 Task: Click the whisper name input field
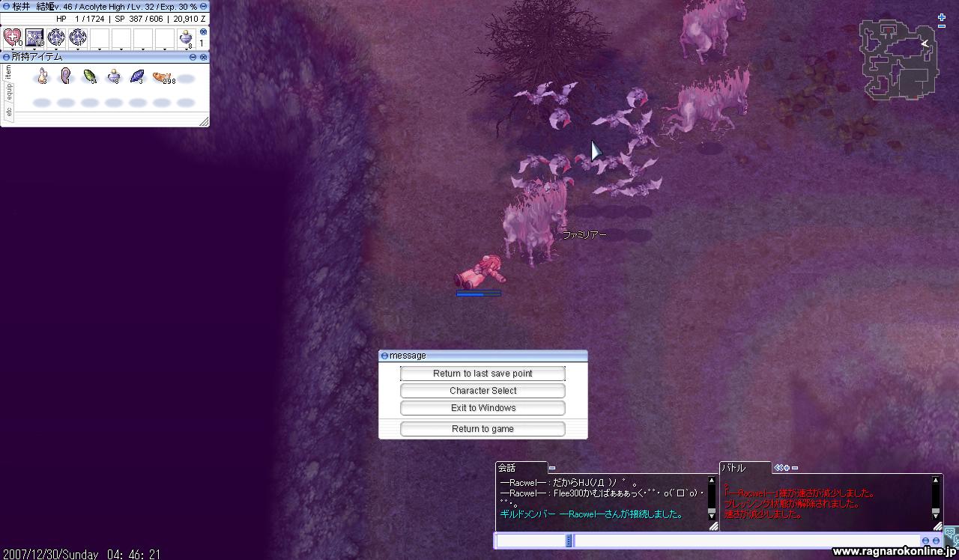530,541
